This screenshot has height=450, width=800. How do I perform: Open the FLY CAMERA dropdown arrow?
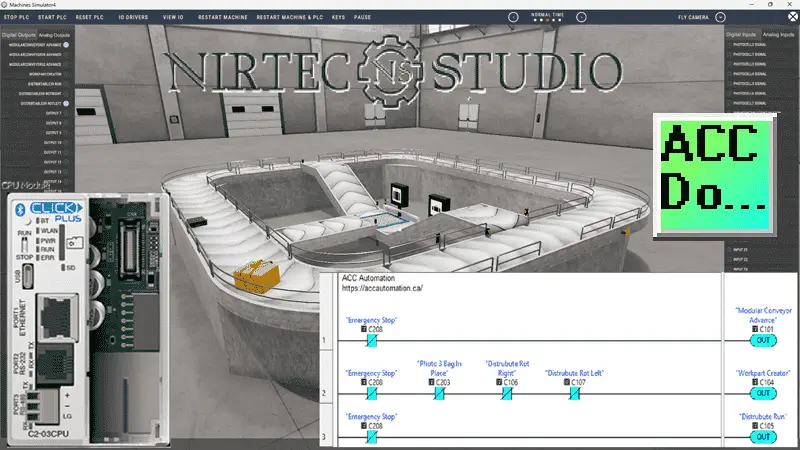coord(720,17)
